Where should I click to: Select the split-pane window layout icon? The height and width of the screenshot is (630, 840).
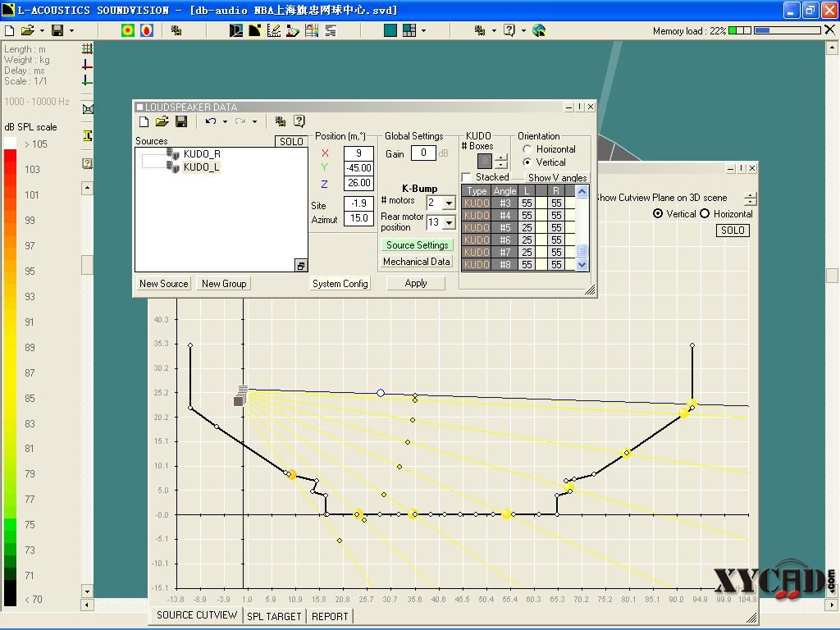pos(409,30)
